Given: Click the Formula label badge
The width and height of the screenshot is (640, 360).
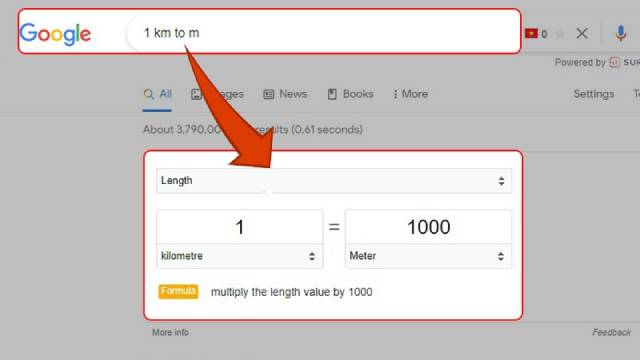Looking at the screenshot, I should coord(178,291).
